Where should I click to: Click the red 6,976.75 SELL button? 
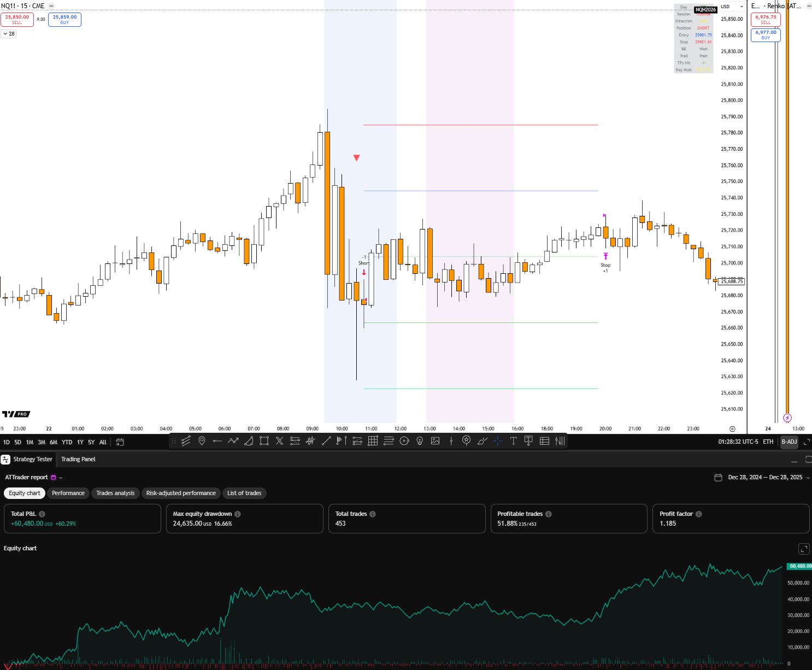(x=766, y=19)
